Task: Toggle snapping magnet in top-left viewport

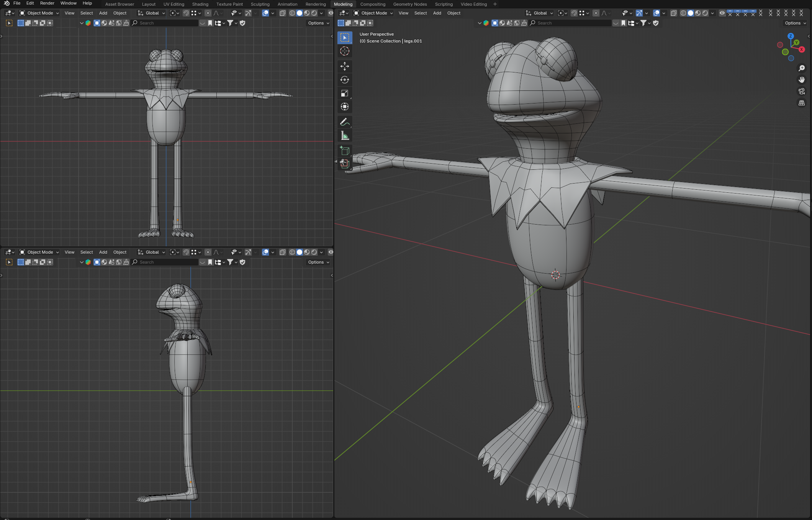Action: pyautogui.click(x=186, y=13)
